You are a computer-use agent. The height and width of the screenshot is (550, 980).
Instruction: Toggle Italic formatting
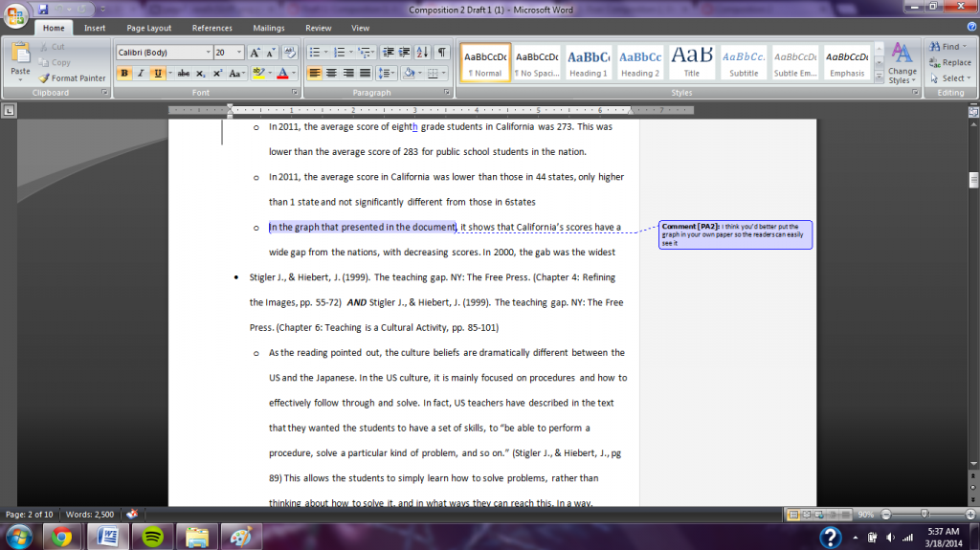click(140, 73)
